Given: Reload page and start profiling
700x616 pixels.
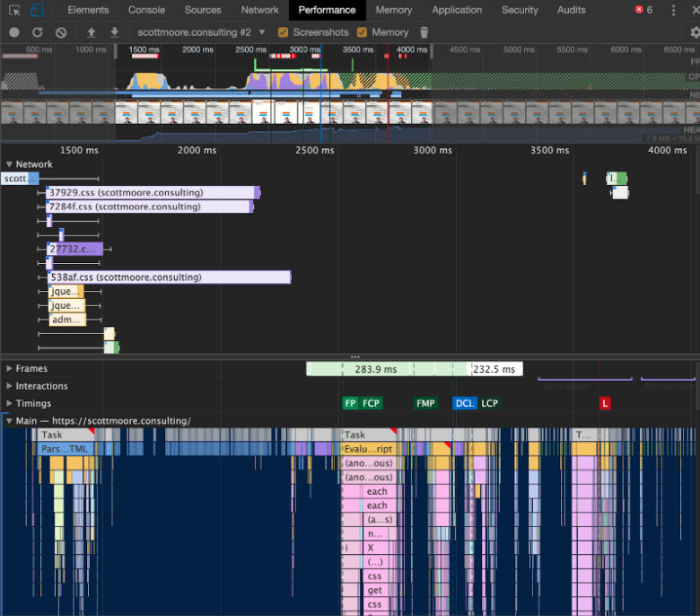Looking at the screenshot, I should (x=38, y=32).
